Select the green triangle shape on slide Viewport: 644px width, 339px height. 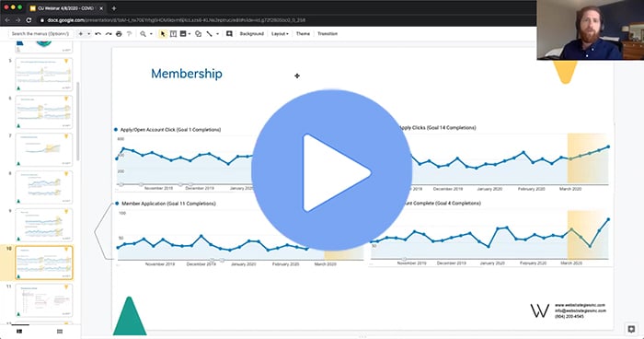pyautogui.click(x=130, y=316)
